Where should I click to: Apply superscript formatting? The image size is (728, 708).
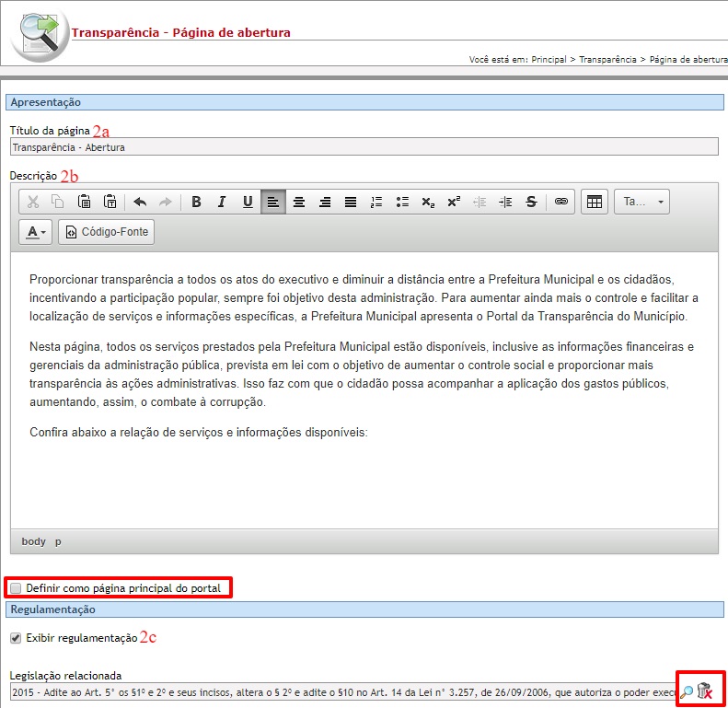454,202
